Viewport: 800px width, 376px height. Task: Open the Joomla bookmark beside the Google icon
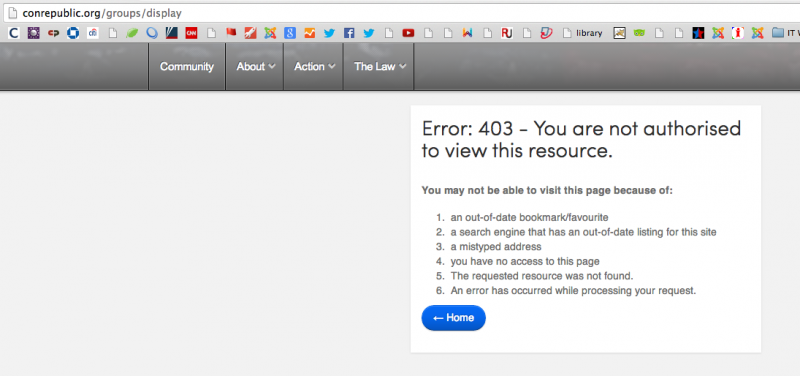click(270, 33)
